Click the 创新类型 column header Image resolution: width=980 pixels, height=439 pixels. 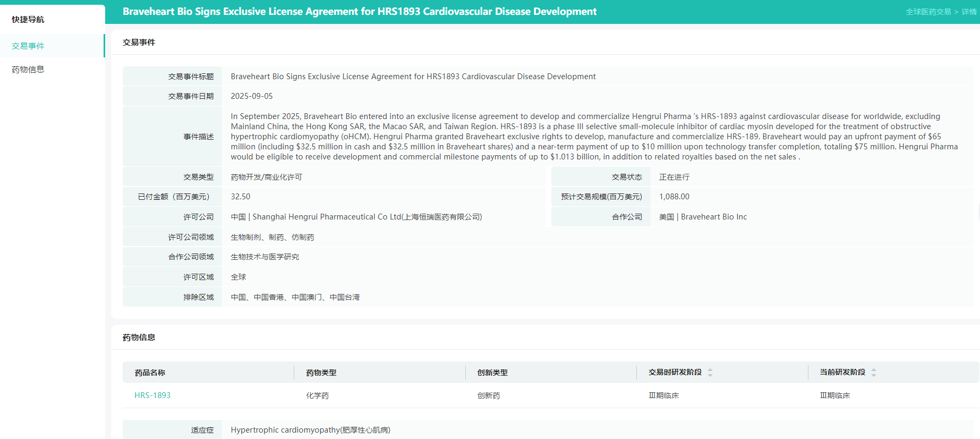point(492,373)
